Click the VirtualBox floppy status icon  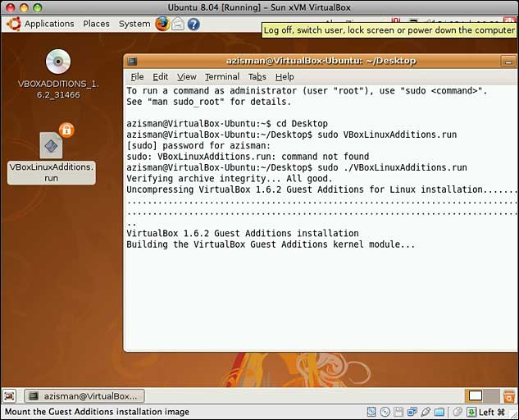click(398, 412)
